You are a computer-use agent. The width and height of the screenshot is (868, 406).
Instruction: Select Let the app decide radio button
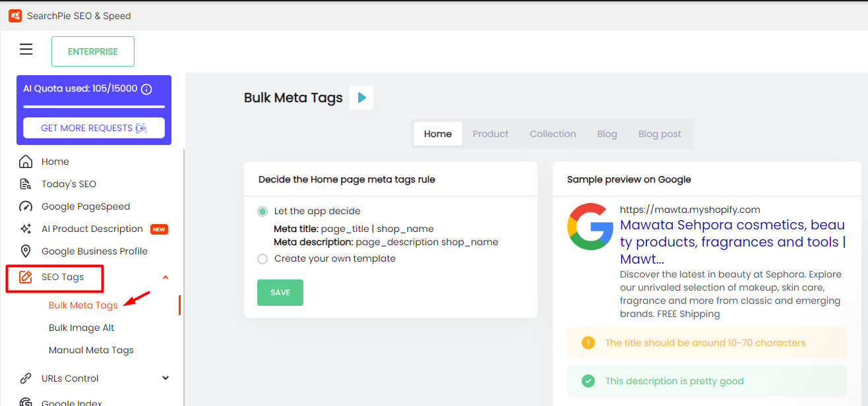click(263, 212)
